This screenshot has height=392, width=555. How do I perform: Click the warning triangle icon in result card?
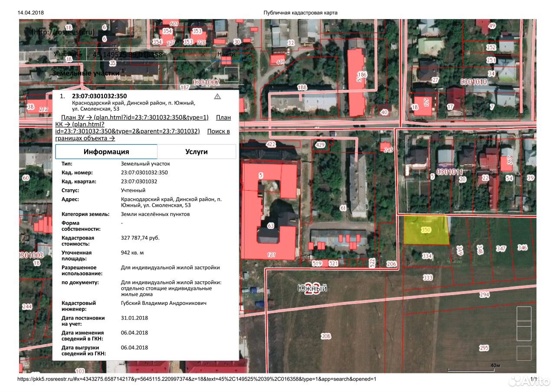click(x=218, y=96)
